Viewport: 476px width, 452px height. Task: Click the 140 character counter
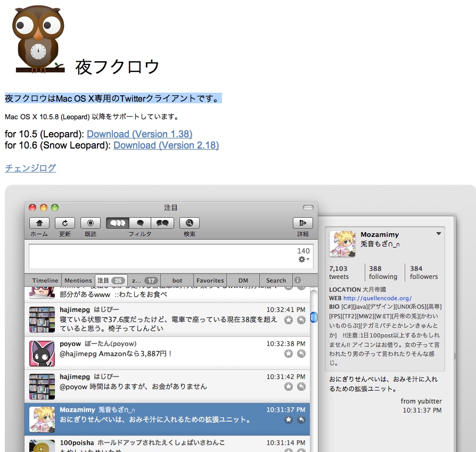pyautogui.click(x=303, y=251)
